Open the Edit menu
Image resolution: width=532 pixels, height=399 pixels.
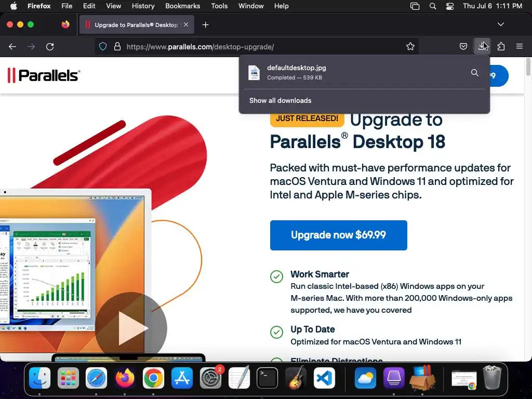[x=89, y=6]
